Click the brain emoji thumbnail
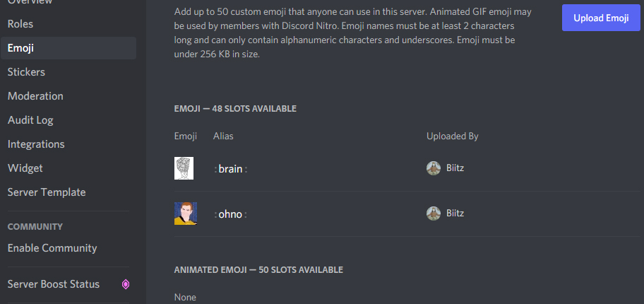The width and height of the screenshot is (644, 304). tap(184, 168)
